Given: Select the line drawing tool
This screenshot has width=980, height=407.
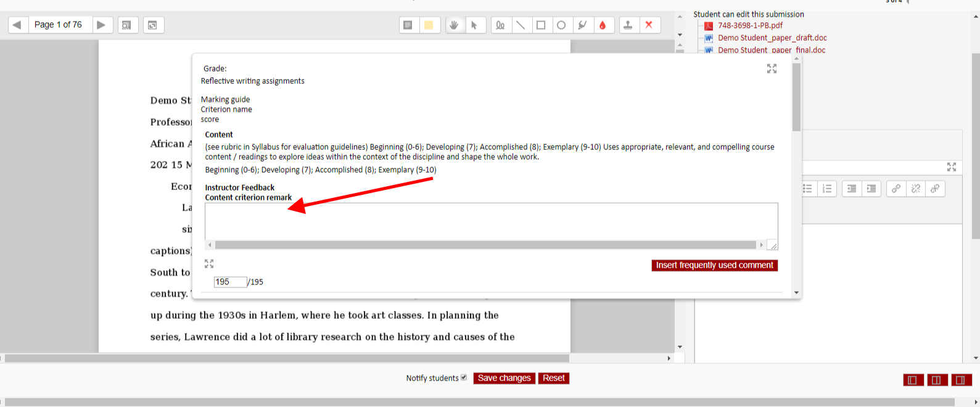Looking at the screenshot, I should click(x=521, y=25).
